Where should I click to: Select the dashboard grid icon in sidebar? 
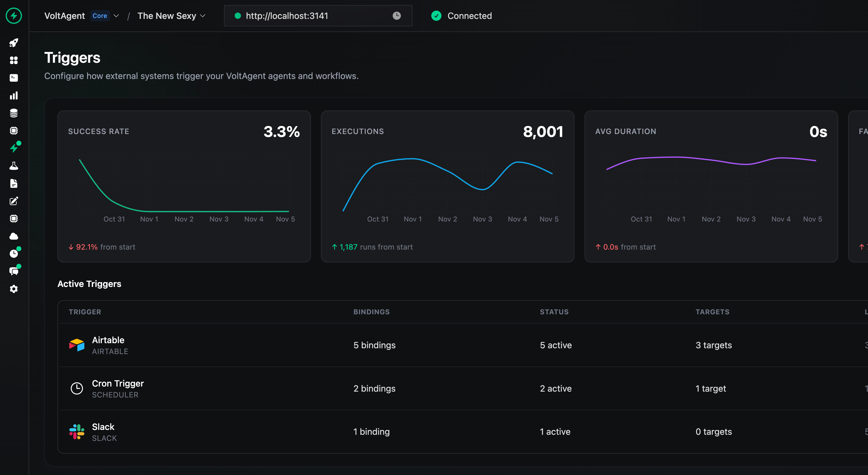(14, 60)
